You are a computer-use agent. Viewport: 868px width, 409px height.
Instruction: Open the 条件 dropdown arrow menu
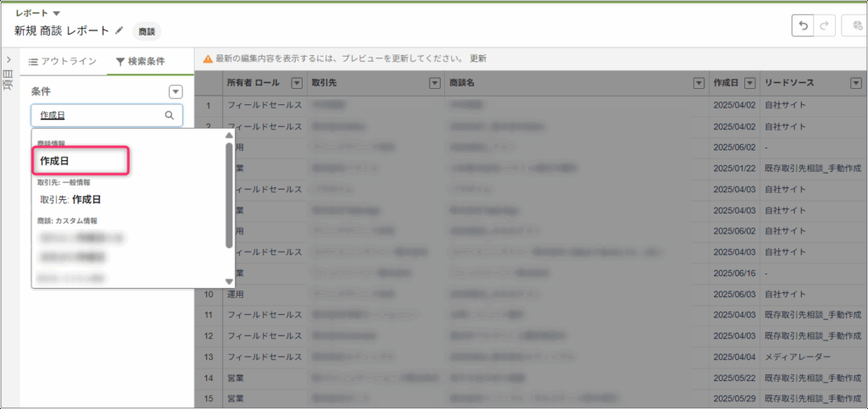coord(175,91)
